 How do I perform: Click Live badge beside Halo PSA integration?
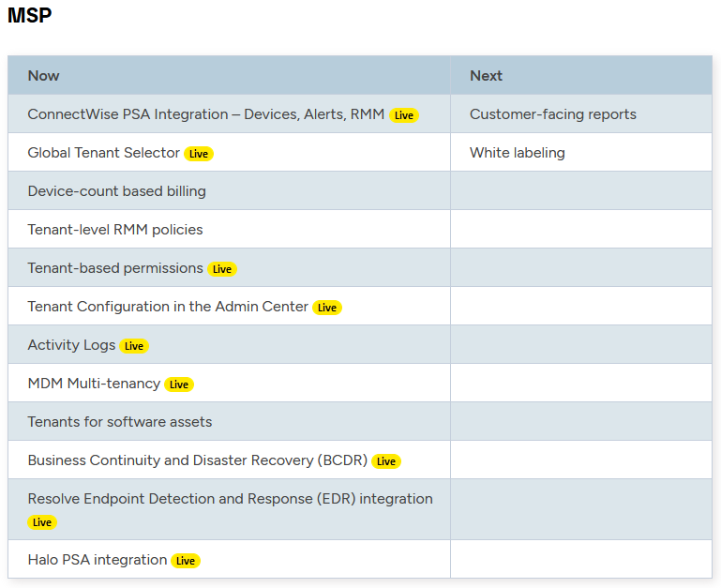pos(186,561)
